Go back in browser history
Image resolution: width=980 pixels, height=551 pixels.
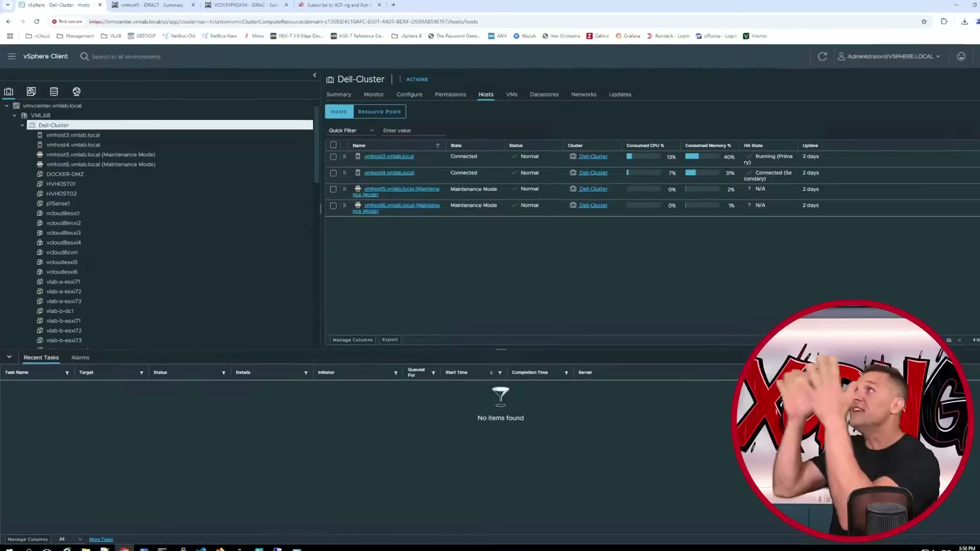9,21
